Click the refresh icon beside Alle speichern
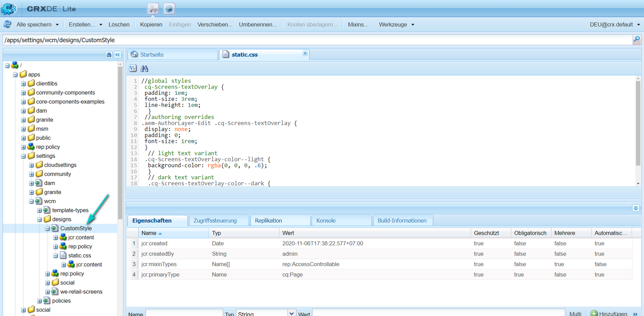Image resolution: width=644 pixels, height=316 pixels. [x=8, y=24]
